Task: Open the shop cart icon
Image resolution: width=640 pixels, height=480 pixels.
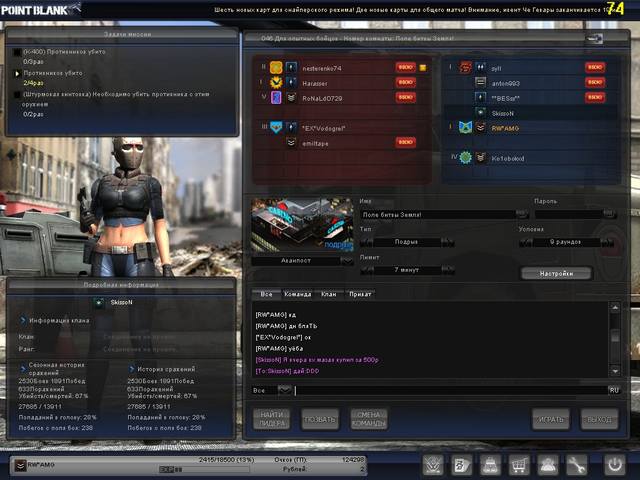Action: 519,464
